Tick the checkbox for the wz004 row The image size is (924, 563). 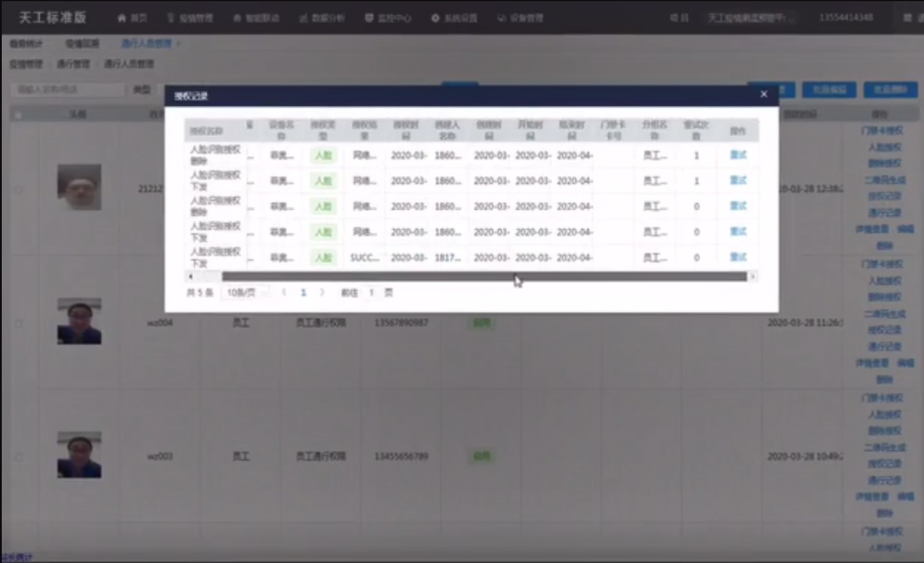18,322
